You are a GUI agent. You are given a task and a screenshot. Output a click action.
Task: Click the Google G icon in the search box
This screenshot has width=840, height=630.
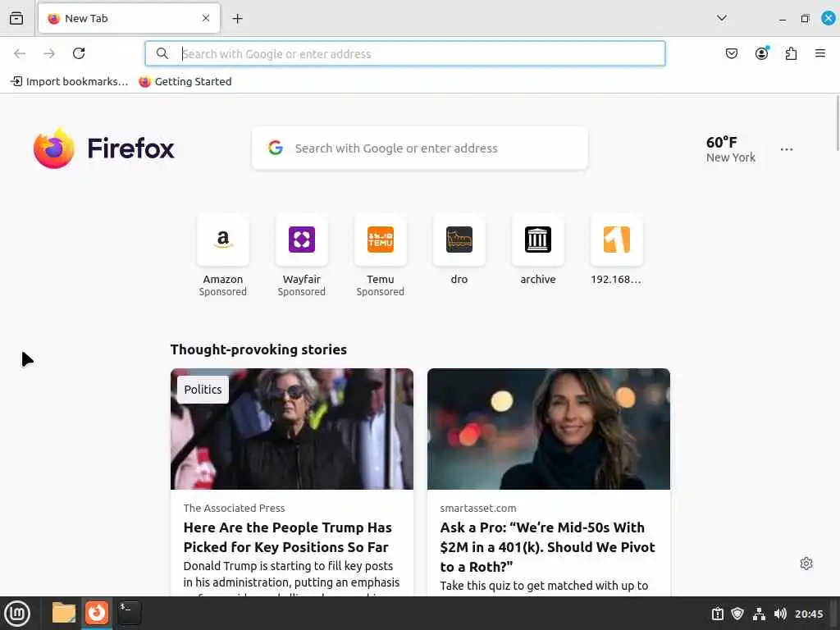pos(276,148)
